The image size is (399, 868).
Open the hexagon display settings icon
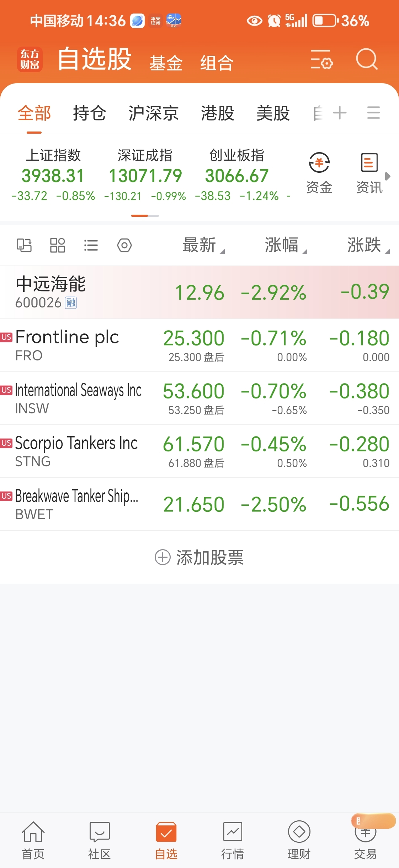124,245
